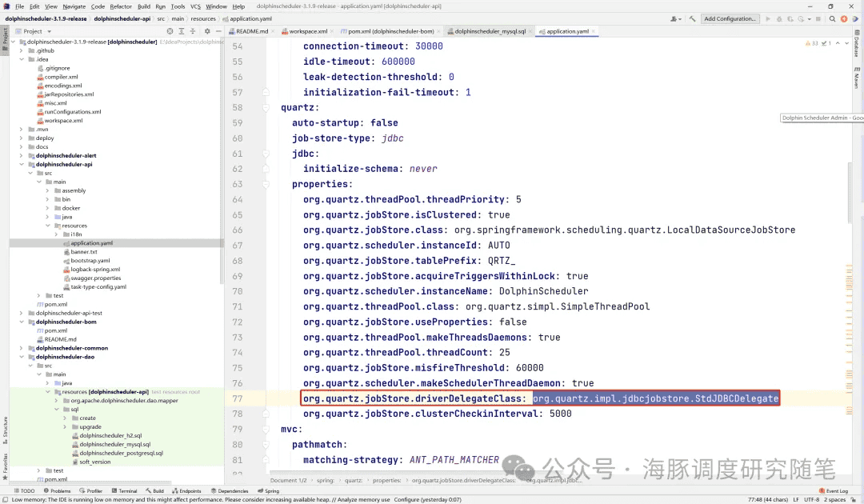864x504 pixels.
Task: Click the Build project hammer icon
Action: pos(693,18)
